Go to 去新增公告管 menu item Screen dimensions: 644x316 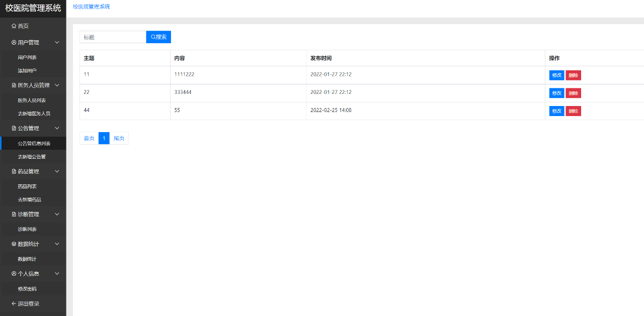pyautogui.click(x=32, y=157)
